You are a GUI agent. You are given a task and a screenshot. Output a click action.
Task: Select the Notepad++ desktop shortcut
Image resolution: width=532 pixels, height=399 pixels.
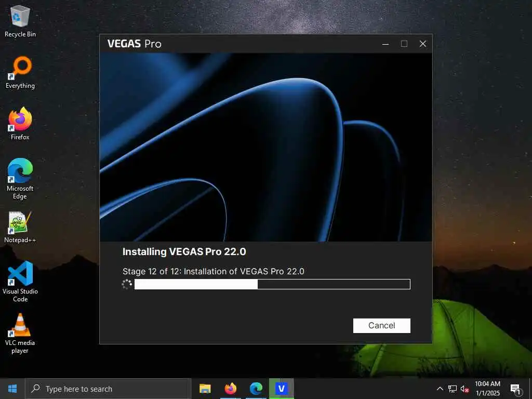click(x=20, y=227)
